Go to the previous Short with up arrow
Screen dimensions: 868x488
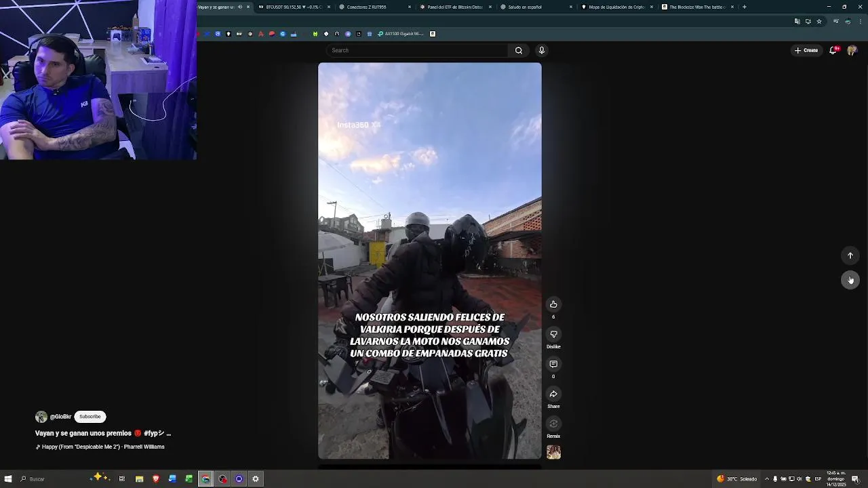[x=850, y=256]
